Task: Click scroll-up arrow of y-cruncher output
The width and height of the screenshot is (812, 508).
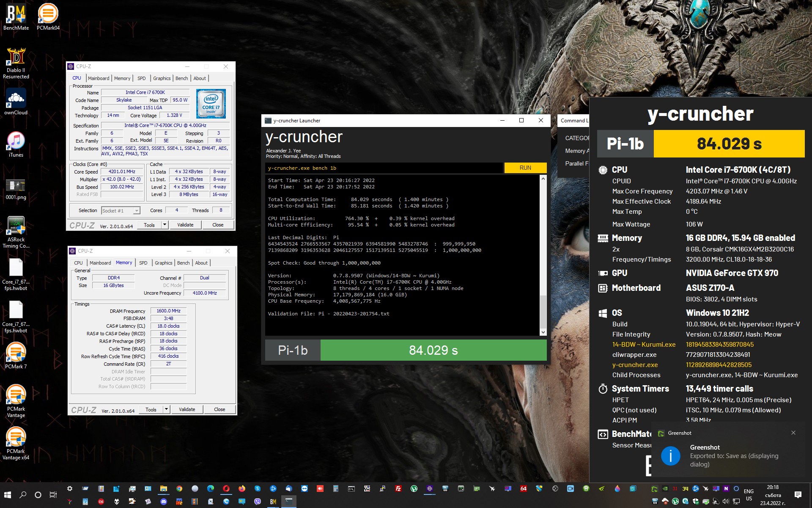Action: tap(543, 179)
